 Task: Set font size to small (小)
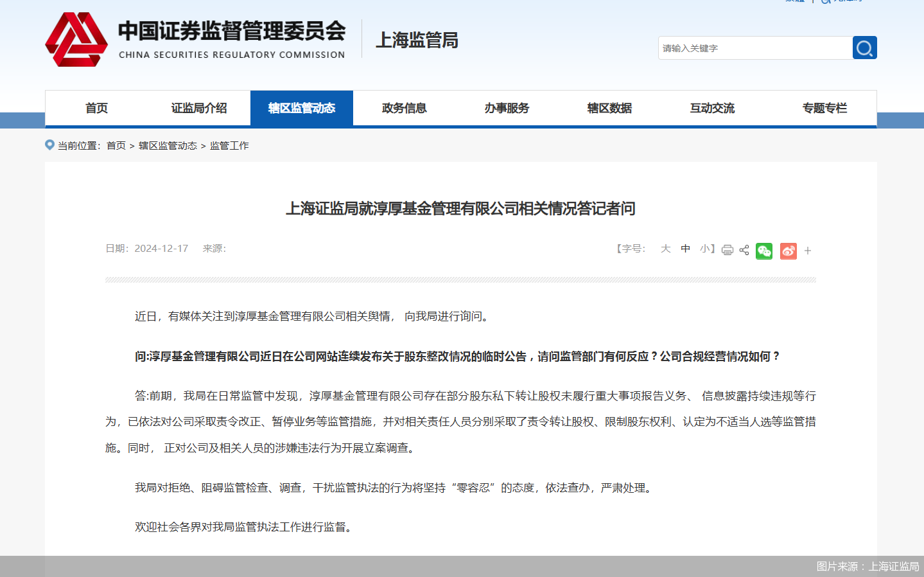pyautogui.click(x=705, y=249)
